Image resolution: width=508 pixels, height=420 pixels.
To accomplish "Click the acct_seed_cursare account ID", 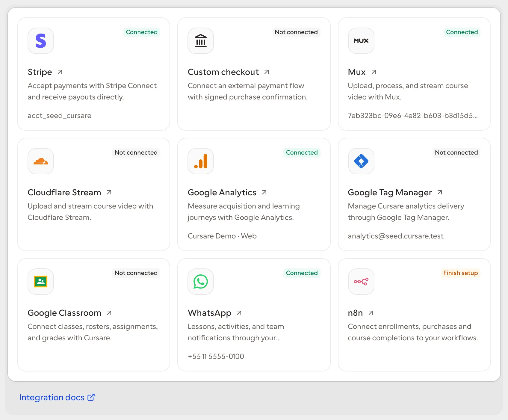I will (x=60, y=116).
